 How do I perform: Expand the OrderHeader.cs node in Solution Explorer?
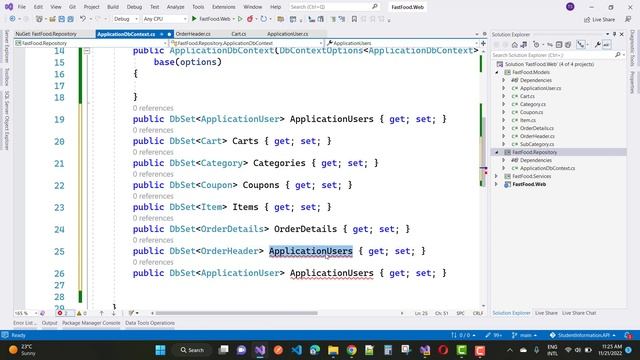(x=504, y=136)
